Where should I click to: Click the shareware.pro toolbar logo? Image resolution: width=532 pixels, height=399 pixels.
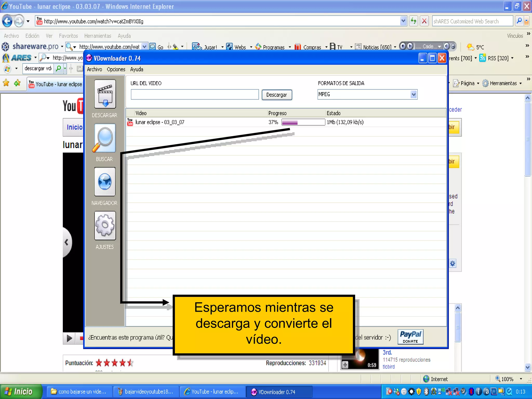tap(30, 46)
